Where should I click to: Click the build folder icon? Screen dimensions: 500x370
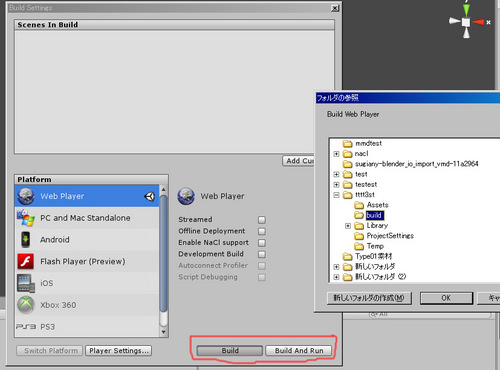coord(359,215)
